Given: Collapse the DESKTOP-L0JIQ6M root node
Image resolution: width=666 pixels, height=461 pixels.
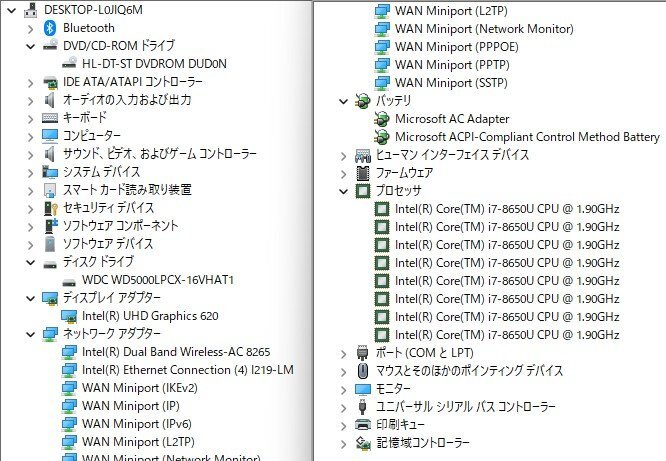Looking at the screenshot, I should pyautogui.click(x=12, y=10).
